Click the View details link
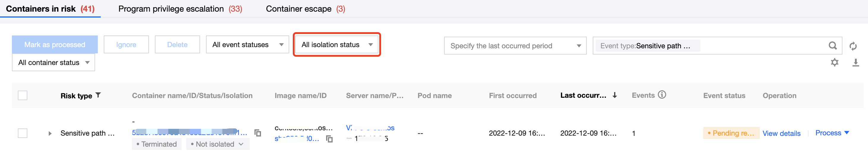This screenshot has width=868, height=152. point(781,134)
